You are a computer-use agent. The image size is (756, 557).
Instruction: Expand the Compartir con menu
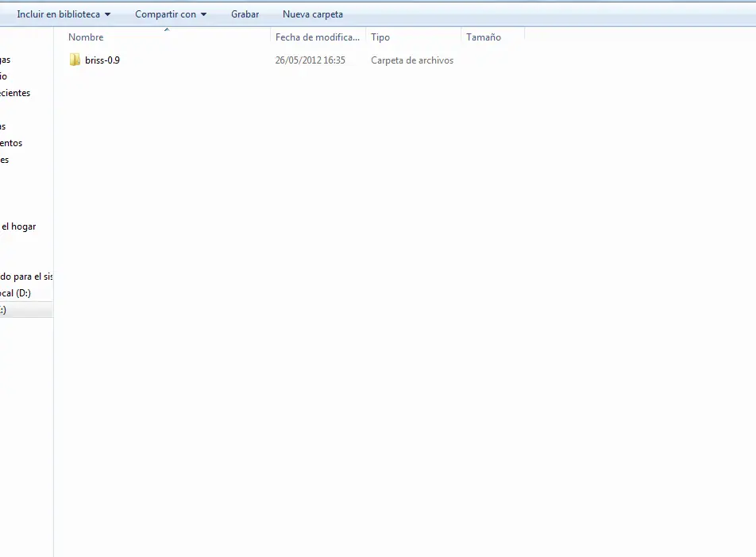(x=171, y=14)
